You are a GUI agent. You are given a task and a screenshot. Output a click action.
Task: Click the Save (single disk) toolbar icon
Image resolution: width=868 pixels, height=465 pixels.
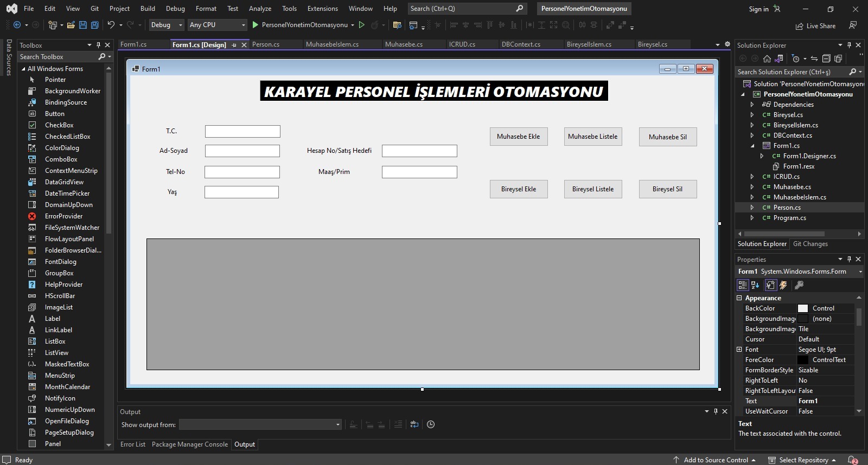(x=83, y=25)
